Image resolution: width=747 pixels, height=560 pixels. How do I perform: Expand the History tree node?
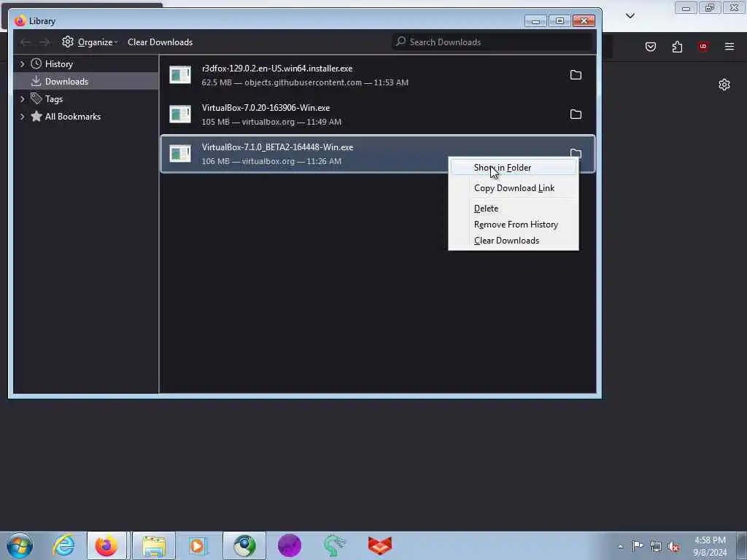(23, 64)
